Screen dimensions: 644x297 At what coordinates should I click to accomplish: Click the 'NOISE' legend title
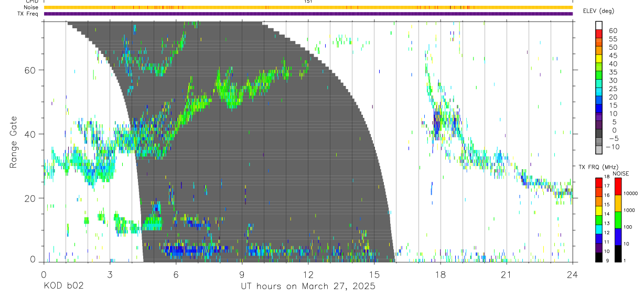[x=620, y=173]
